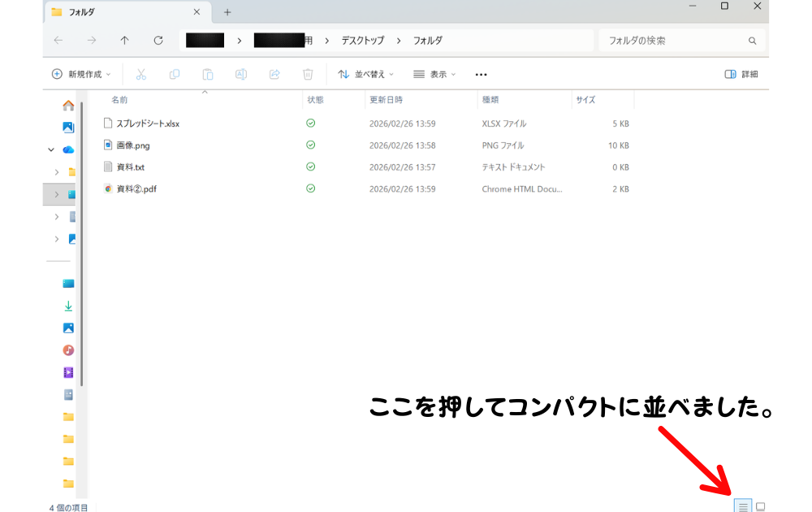Click デスクトップ in the breadcrumb path

click(x=363, y=40)
